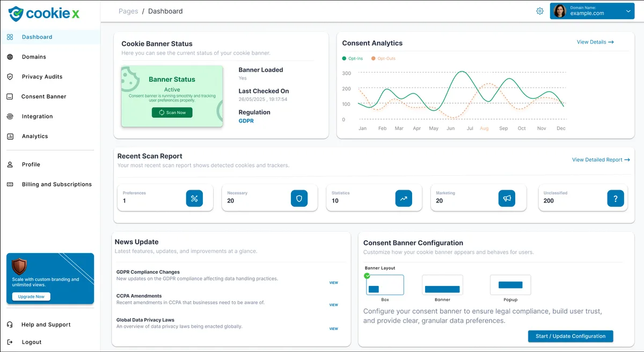The height and width of the screenshot is (352, 644).
Task: Select the Banner layout option
Action: (442, 285)
